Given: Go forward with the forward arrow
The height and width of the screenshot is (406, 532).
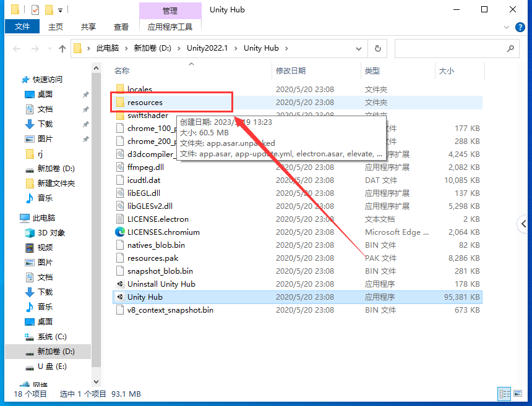Looking at the screenshot, I should 35,49.
